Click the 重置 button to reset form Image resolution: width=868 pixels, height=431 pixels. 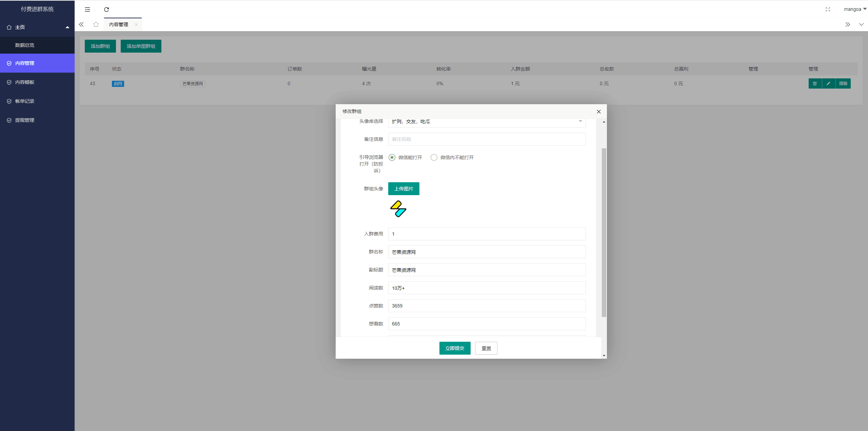pos(486,349)
